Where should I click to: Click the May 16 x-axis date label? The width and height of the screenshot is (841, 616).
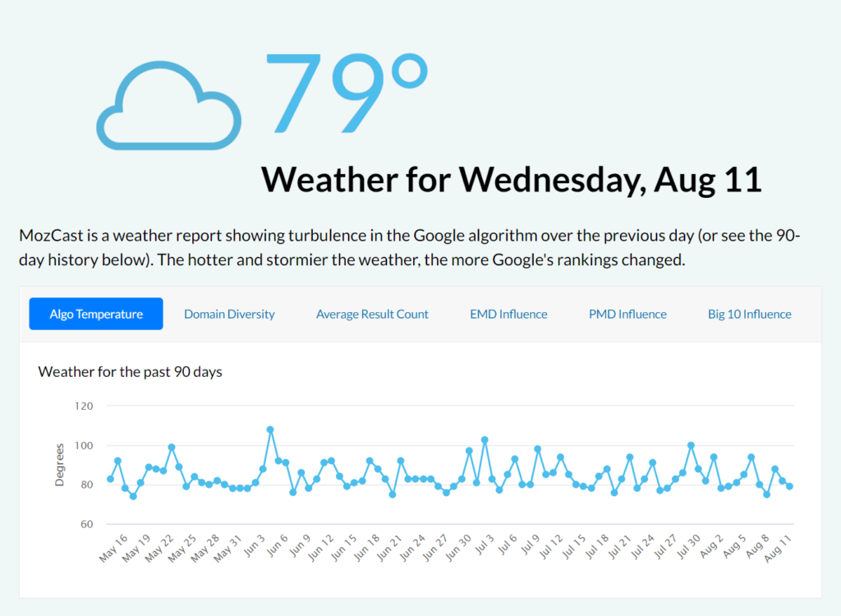[x=114, y=548]
